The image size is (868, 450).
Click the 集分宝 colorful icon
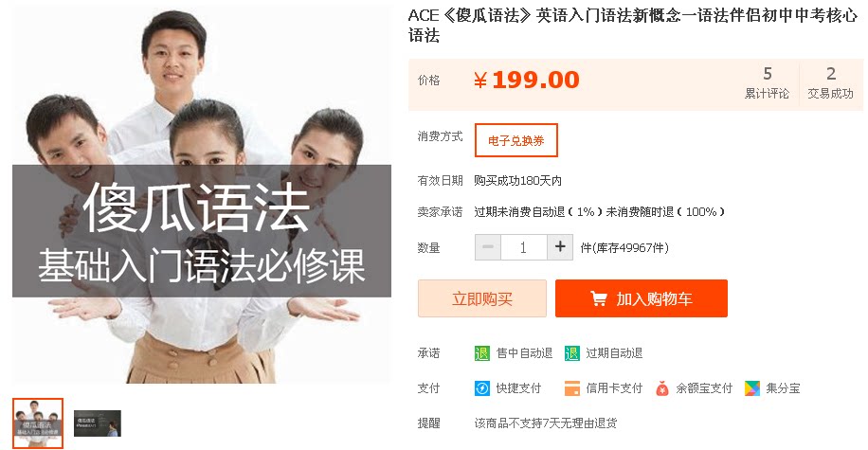(752, 388)
